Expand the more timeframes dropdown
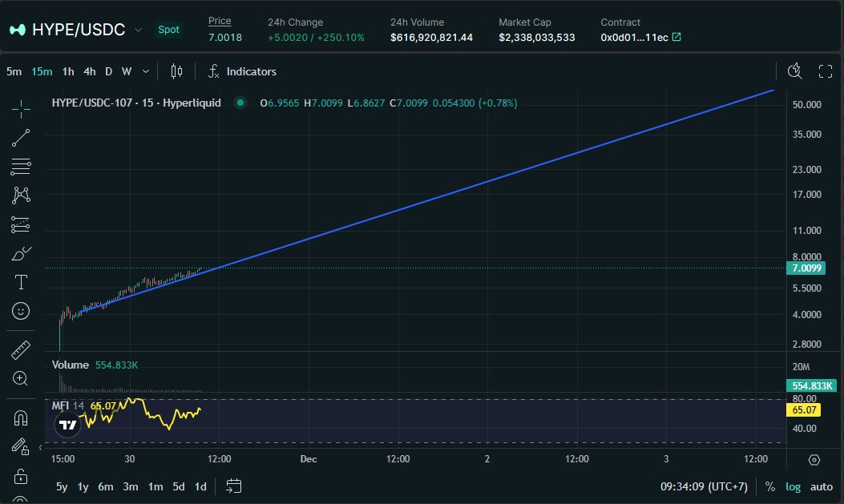Image resolution: width=844 pixels, height=504 pixels. [x=145, y=71]
